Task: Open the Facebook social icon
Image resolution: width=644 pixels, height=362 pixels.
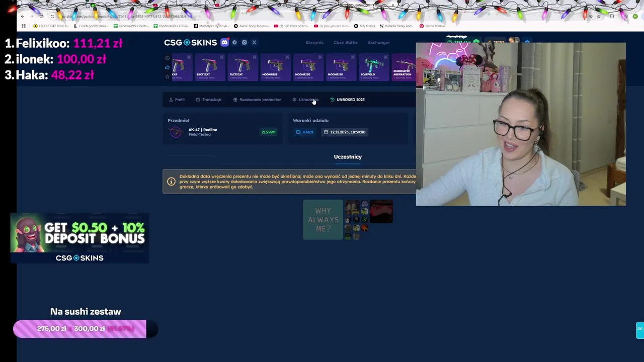Action: [234, 42]
